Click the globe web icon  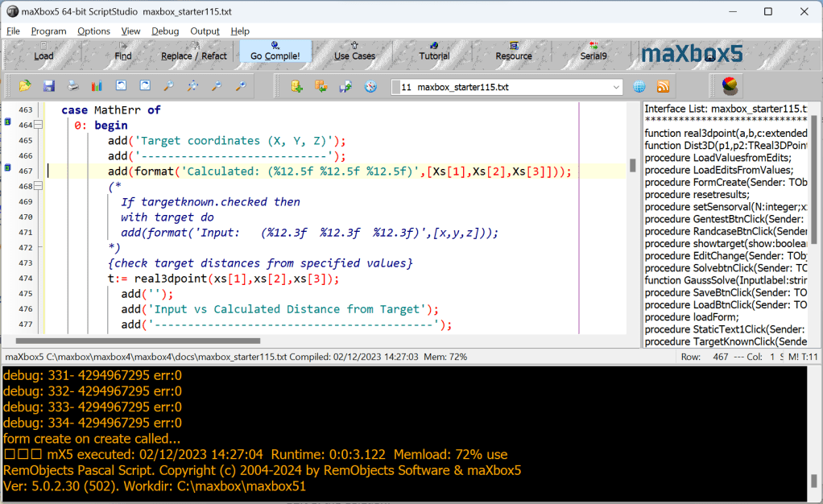pos(639,86)
